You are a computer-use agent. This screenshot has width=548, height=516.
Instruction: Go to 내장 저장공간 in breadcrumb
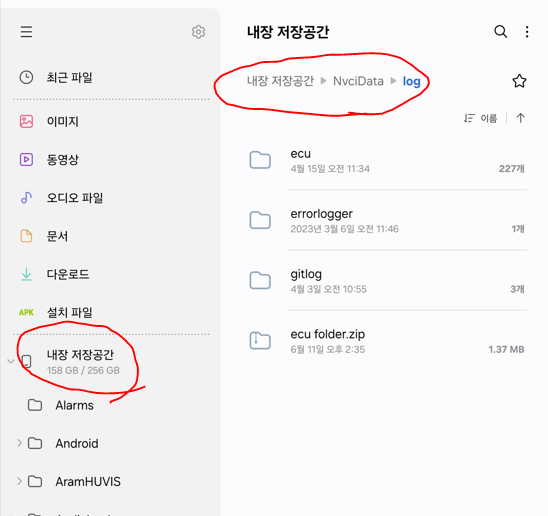(280, 81)
